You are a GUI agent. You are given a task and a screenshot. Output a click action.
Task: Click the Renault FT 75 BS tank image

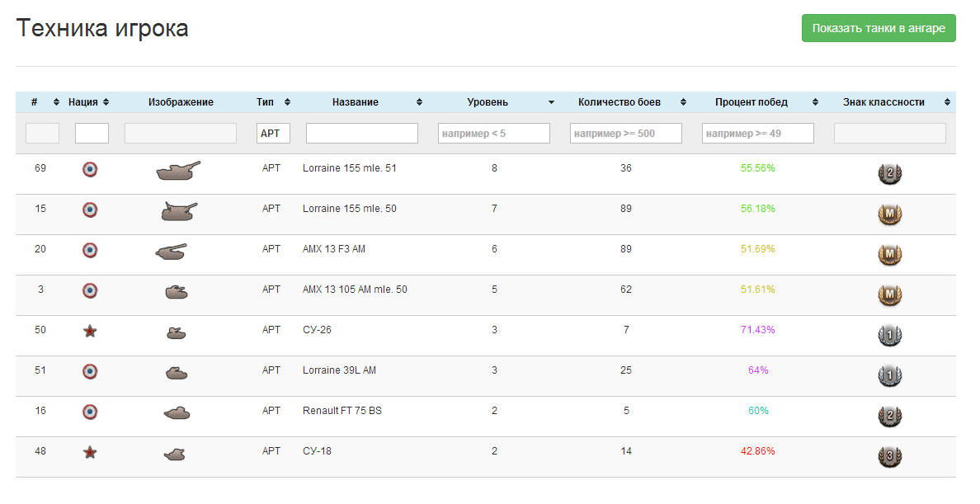click(177, 412)
